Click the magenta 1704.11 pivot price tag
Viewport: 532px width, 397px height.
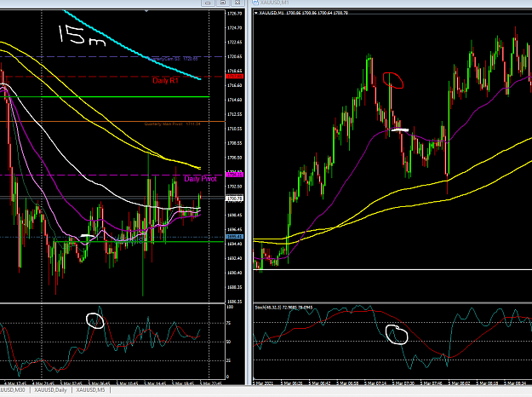point(235,175)
